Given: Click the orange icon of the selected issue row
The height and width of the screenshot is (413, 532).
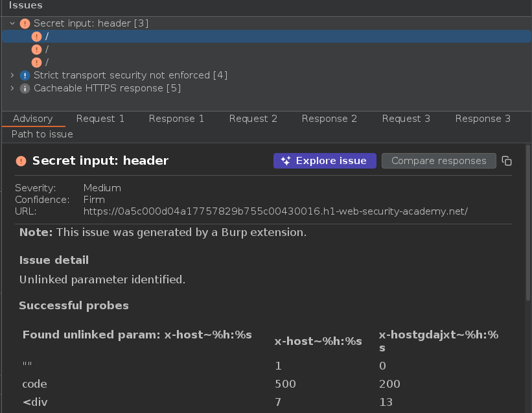Looking at the screenshot, I should coord(37,36).
